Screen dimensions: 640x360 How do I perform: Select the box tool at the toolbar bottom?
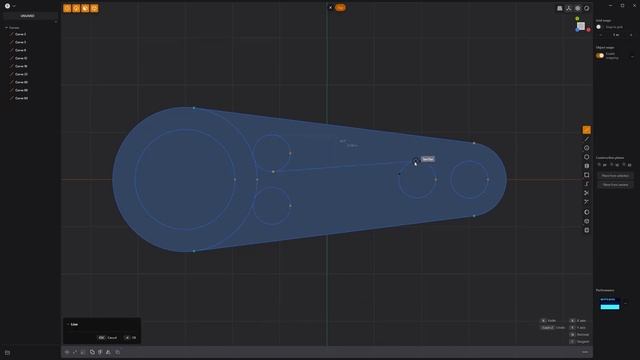[587, 230]
